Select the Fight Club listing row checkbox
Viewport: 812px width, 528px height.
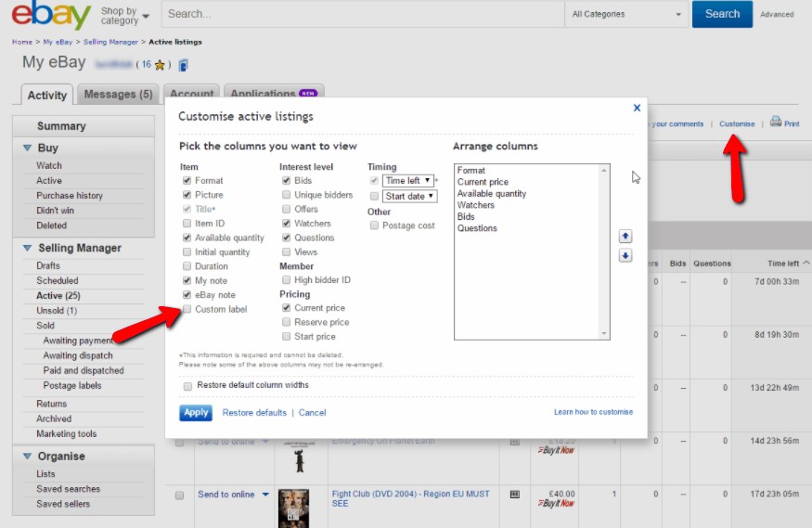coord(180,496)
